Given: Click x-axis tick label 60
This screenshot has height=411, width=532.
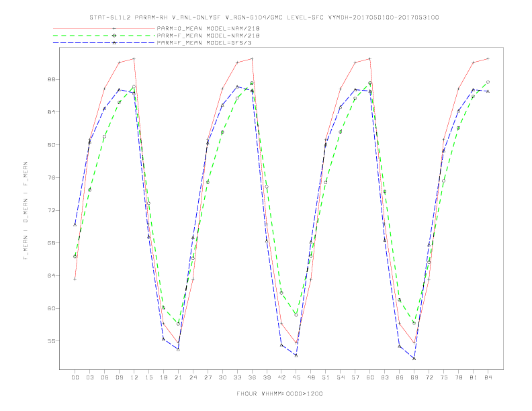Looking at the screenshot, I should [370, 377].
